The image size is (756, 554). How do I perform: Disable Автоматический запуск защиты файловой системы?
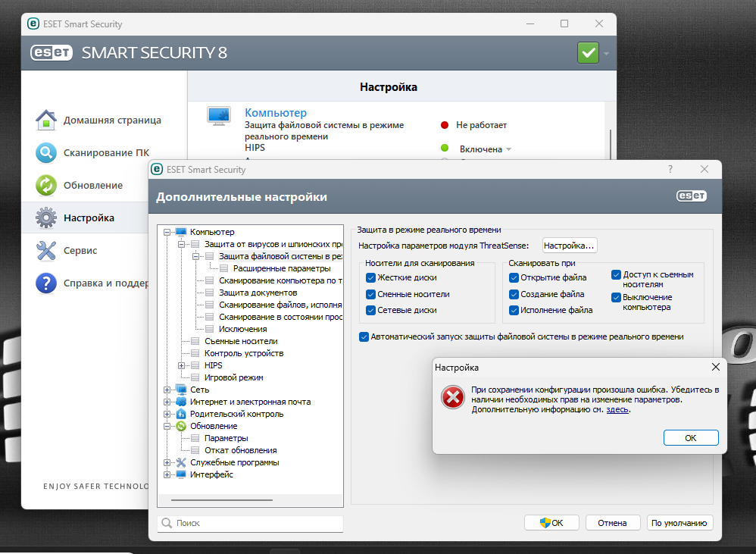tap(364, 336)
